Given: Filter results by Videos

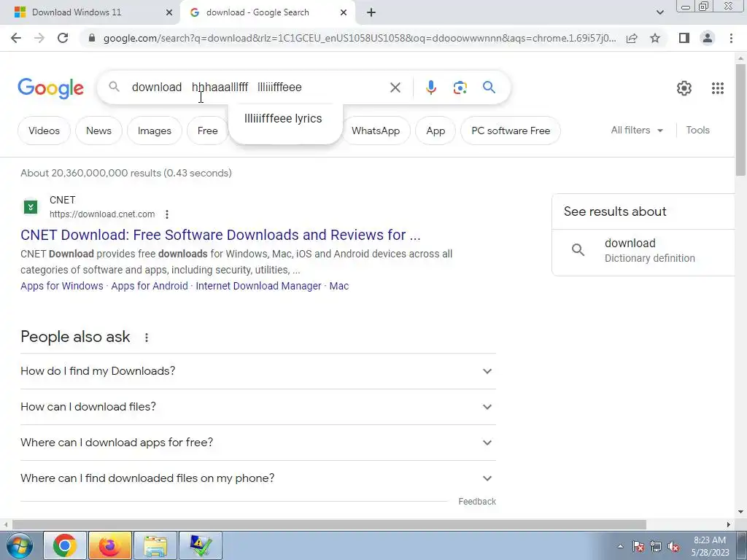Looking at the screenshot, I should (x=44, y=131).
